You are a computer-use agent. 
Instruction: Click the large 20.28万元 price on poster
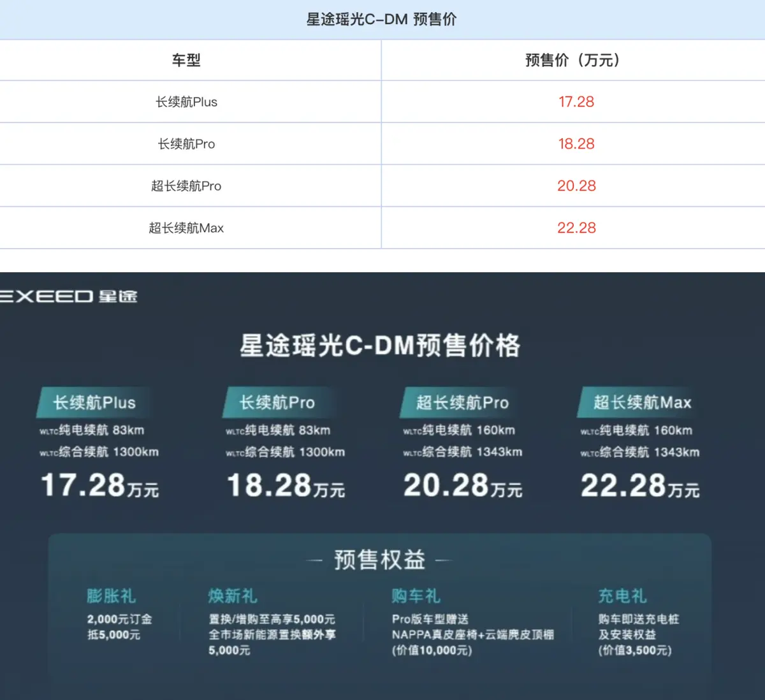(463, 485)
